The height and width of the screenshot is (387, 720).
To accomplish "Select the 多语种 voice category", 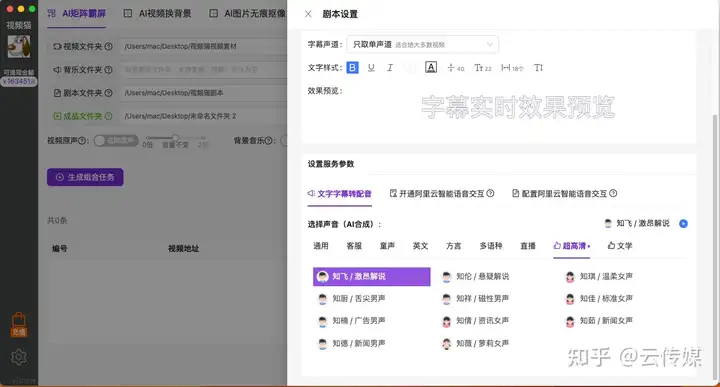I will click(x=490, y=246).
